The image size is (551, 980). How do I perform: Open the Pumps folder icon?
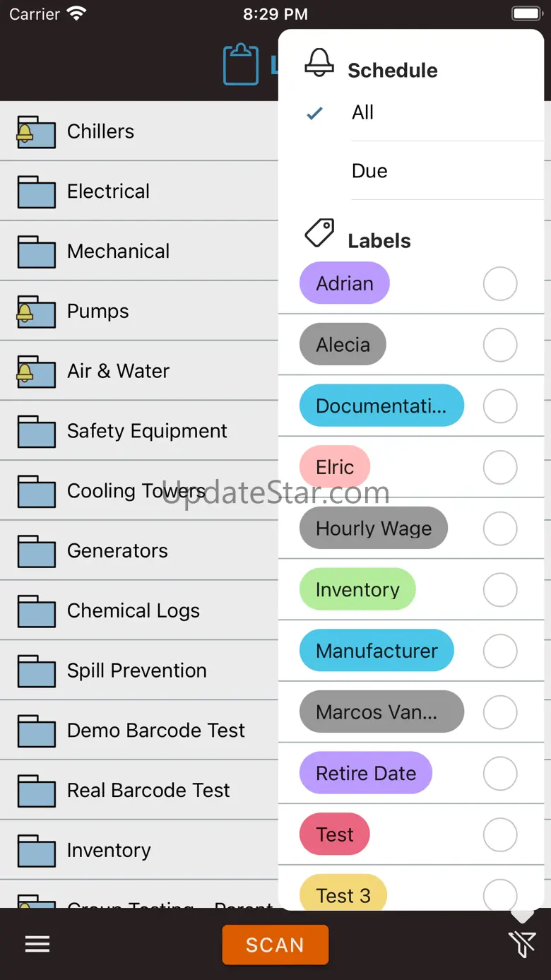36,312
